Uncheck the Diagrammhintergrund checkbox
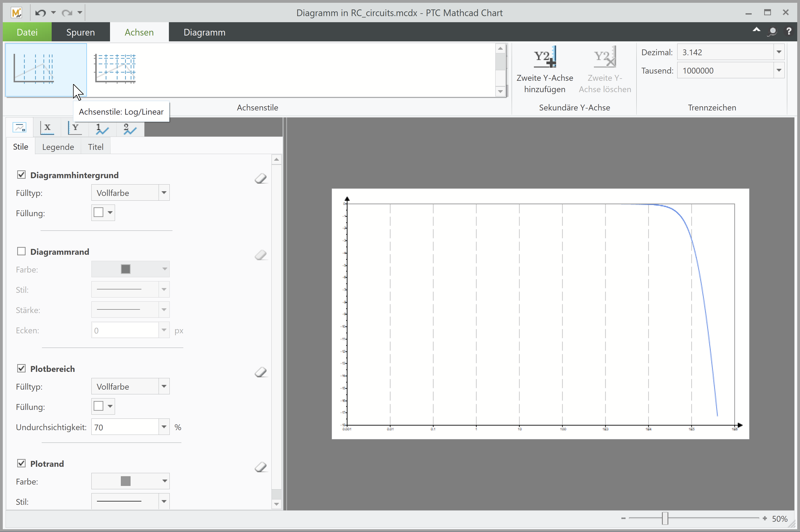Image resolution: width=800 pixels, height=532 pixels. (x=21, y=174)
